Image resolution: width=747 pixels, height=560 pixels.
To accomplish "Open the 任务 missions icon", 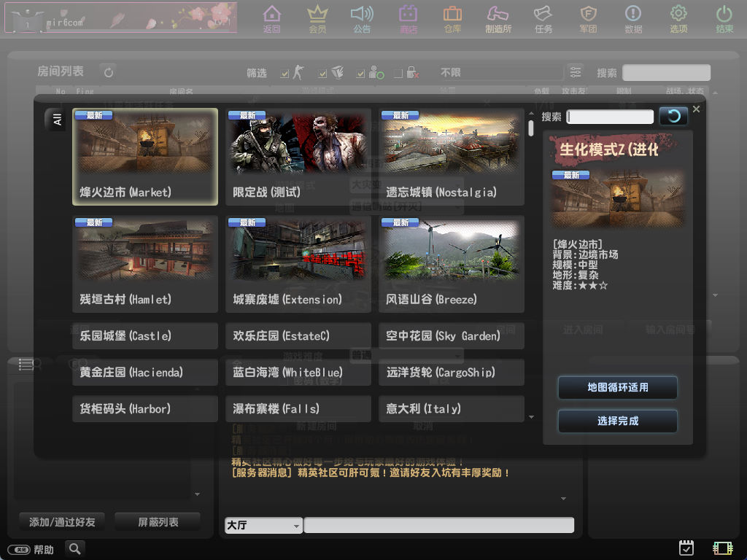I will [x=543, y=19].
